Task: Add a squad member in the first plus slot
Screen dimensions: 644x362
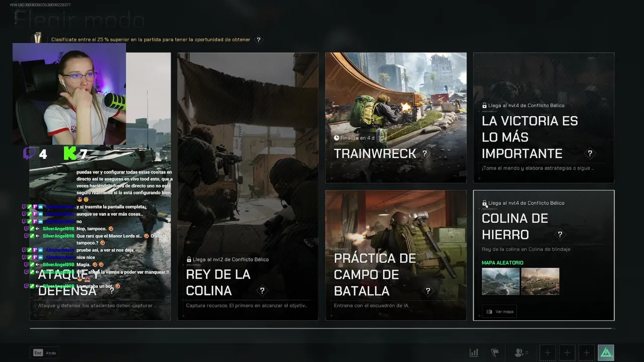Action: click(548, 353)
